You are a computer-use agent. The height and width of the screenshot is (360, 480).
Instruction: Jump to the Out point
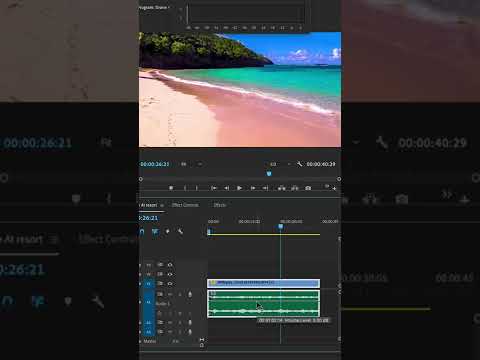(x=265, y=188)
